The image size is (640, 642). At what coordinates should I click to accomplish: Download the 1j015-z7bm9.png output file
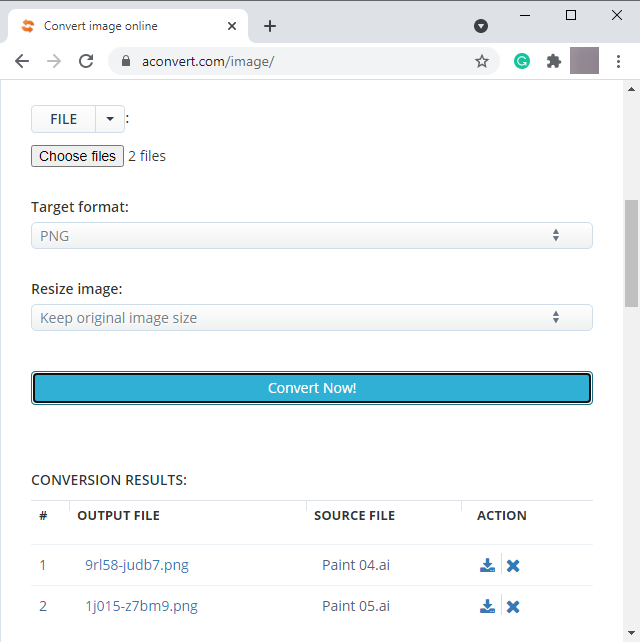[x=487, y=606]
